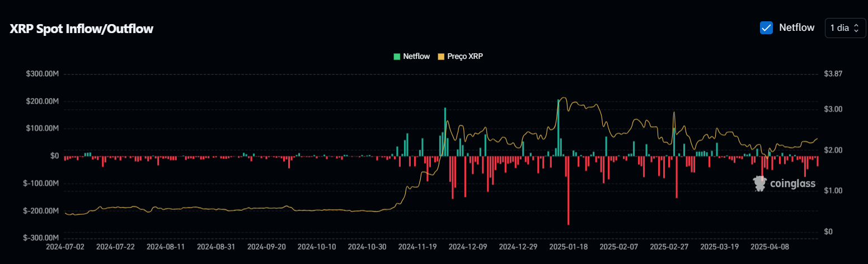Click the 2024-12-29 date label
Viewport: 868px width, 264px height.
[518, 246]
